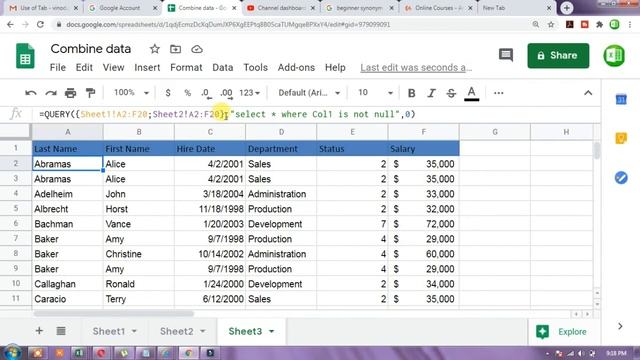Open comment history icon
The image size is (640, 360).
506,55
